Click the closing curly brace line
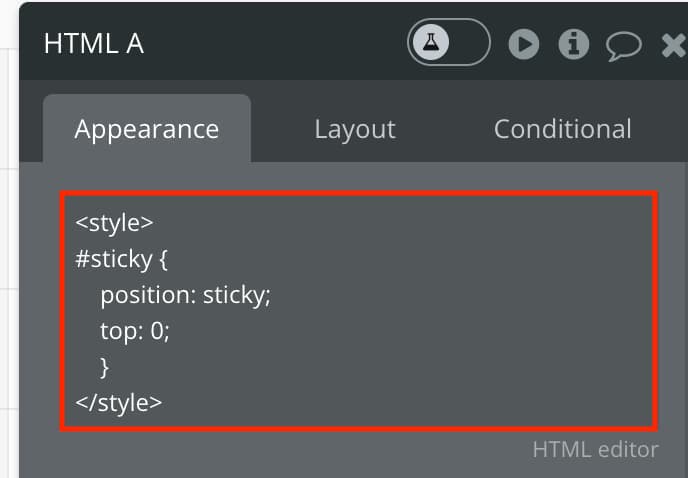The image size is (688, 478). (104, 367)
